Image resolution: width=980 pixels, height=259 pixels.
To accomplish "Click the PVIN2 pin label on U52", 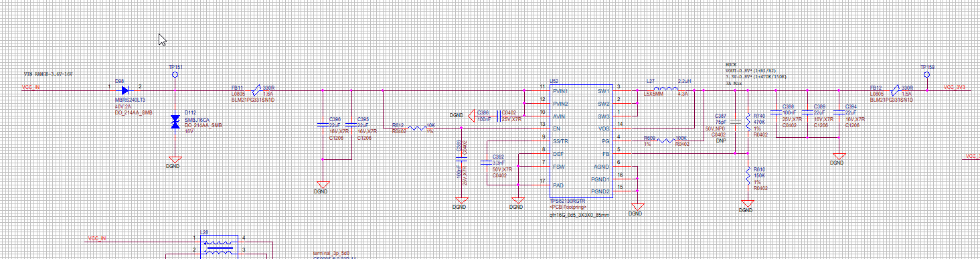I will pos(560,104).
